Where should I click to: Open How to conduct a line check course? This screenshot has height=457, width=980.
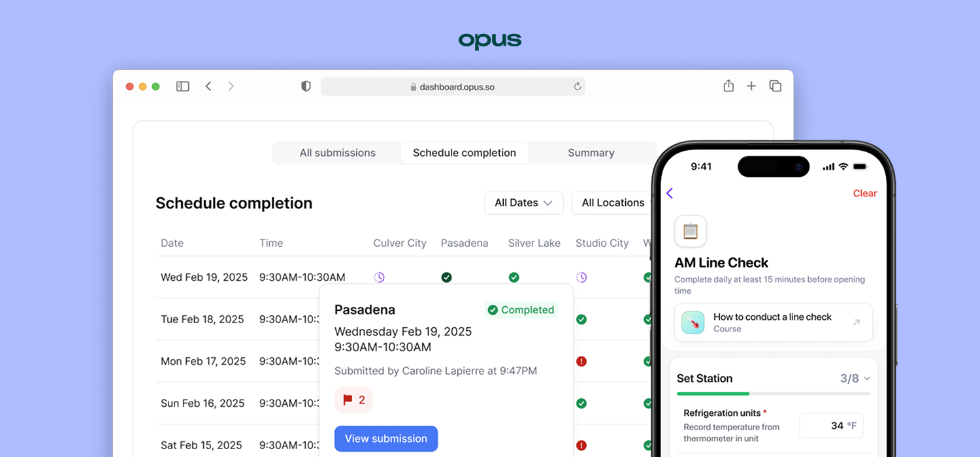(x=774, y=323)
